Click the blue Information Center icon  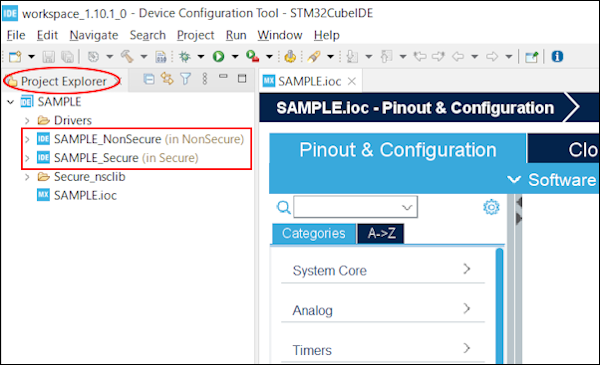click(557, 57)
